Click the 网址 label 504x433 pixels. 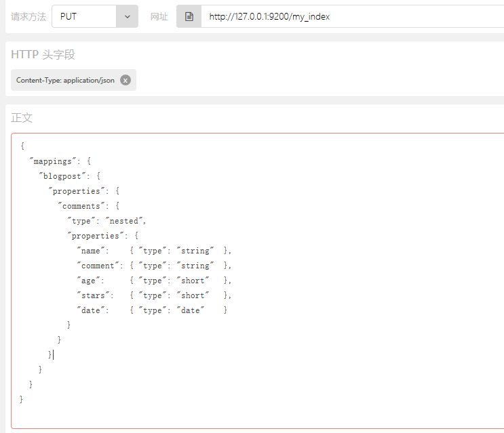coord(159,17)
